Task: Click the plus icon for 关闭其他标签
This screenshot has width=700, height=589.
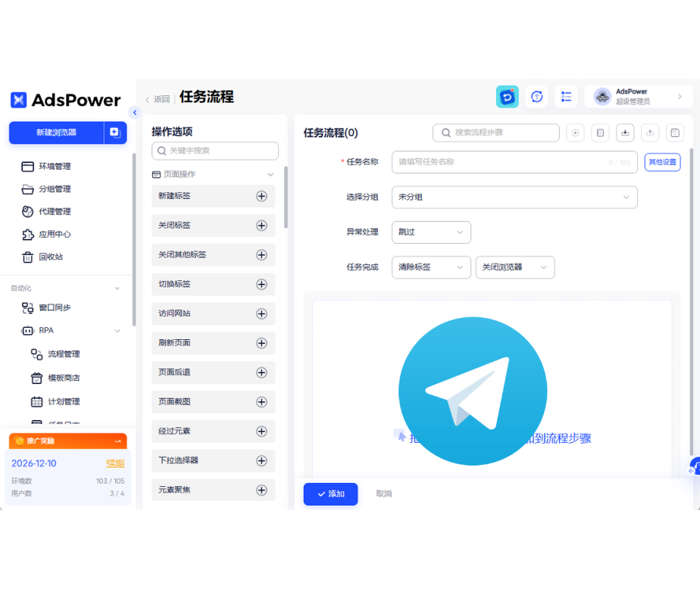Action: pyautogui.click(x=261, y=255)
